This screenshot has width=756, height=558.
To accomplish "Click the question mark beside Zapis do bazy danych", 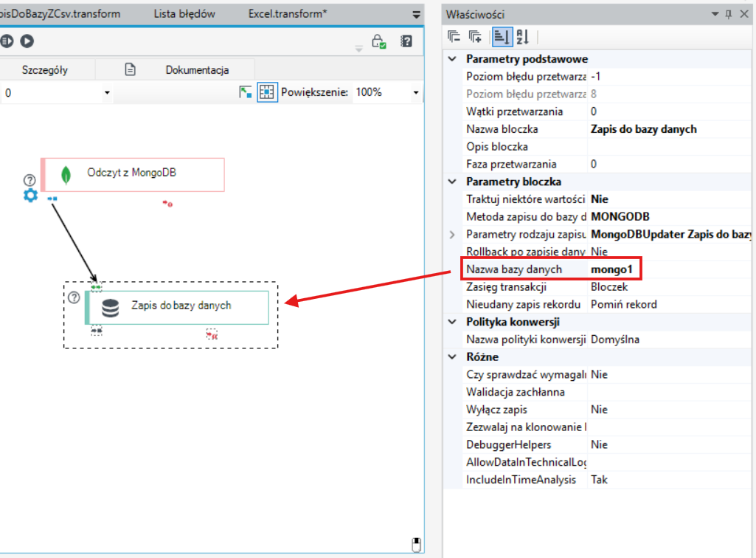I will pyautogui.click(x=74, y=297).
